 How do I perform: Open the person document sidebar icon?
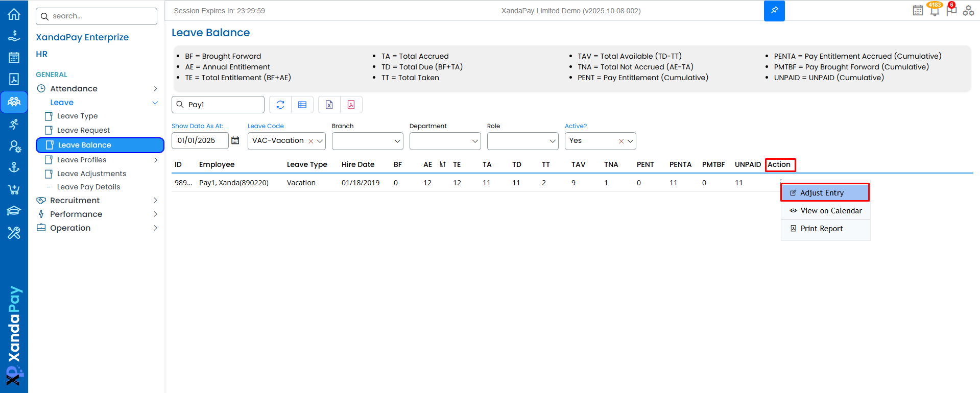(x=14, y=79)
